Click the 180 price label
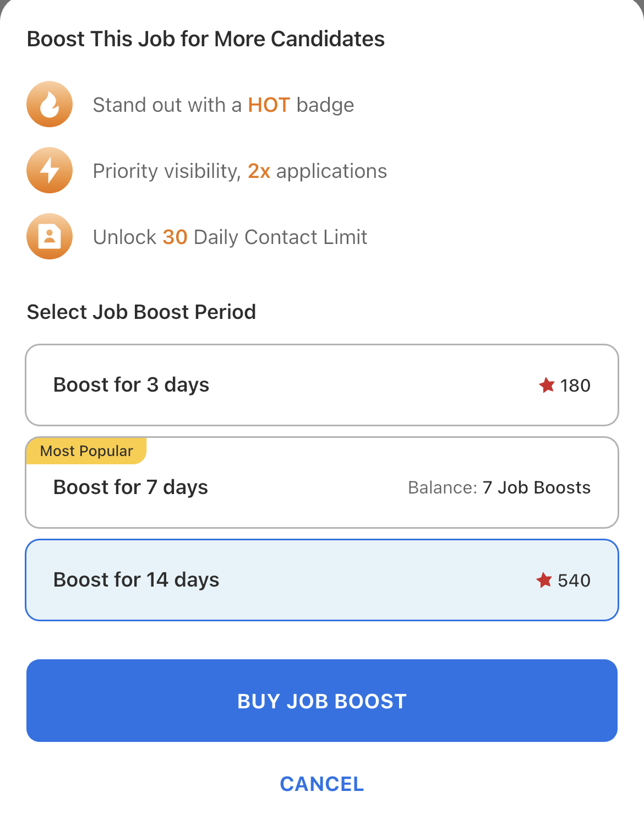Viewport: 644px width, 835px height. (x=575, y=386)
